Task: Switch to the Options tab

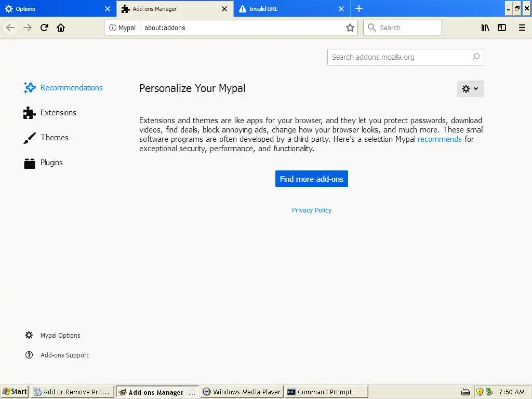Action: (x=58, y=8)
